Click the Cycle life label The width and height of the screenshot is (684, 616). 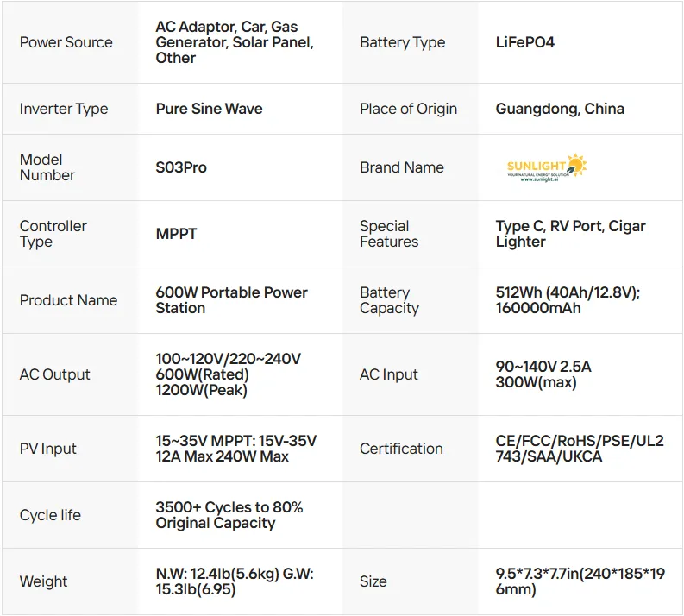pos(50,515)
